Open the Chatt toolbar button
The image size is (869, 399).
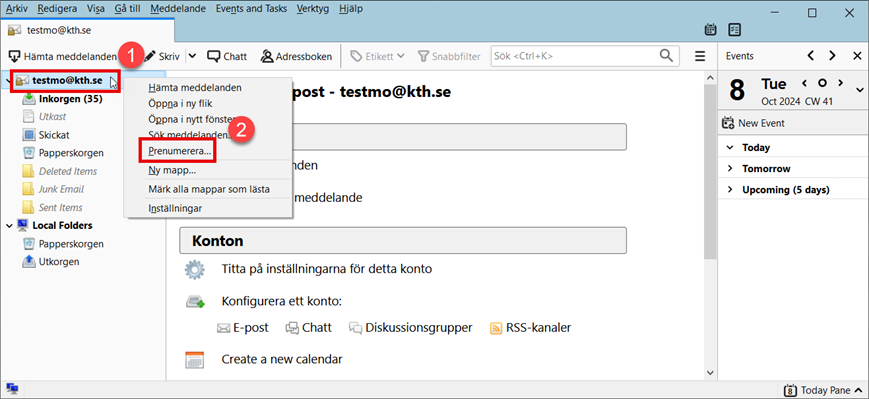[227, 56]
